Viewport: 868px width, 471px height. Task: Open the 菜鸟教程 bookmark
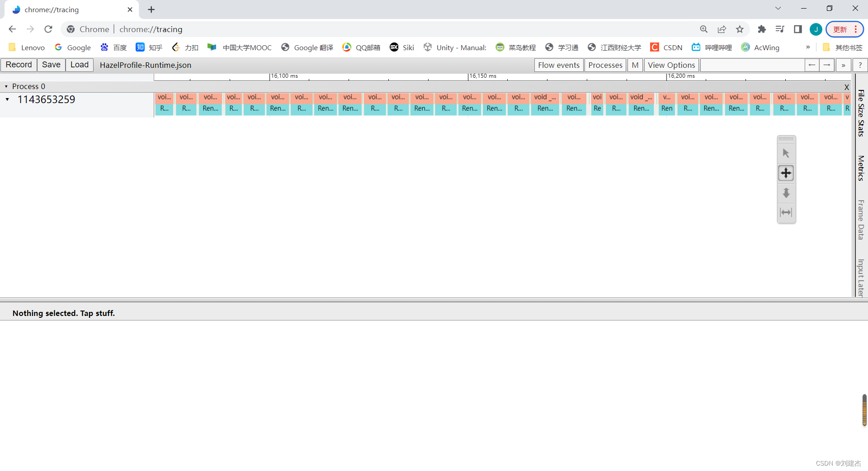[516, 47]
